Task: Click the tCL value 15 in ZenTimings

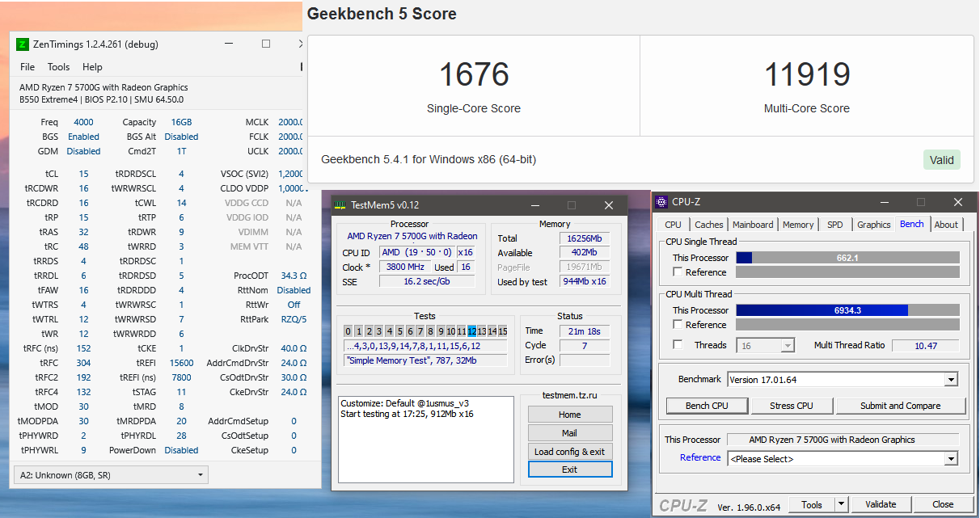Action: (x=84, y=174)
